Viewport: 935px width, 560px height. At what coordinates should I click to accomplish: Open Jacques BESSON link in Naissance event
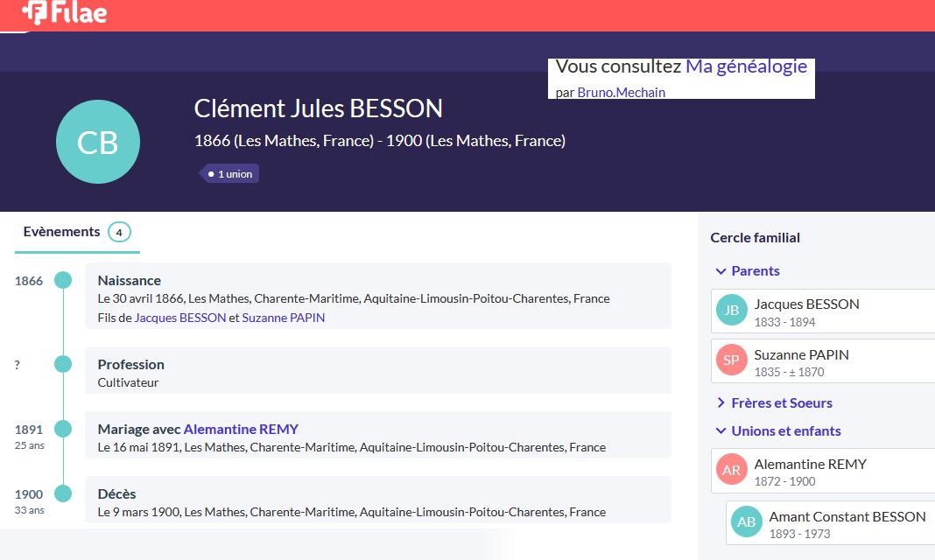tap(180, 318)
